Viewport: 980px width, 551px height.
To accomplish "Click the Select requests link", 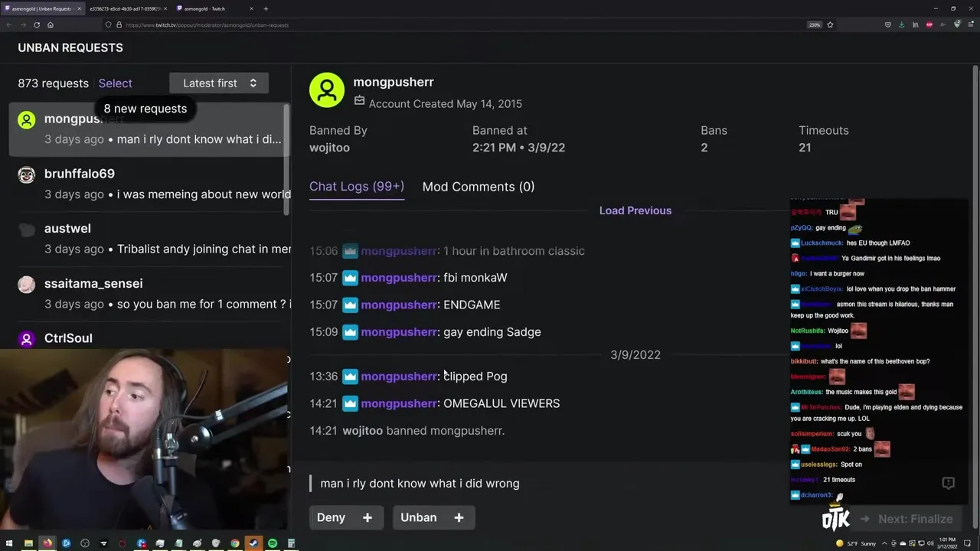I will [x=116, y=83].
